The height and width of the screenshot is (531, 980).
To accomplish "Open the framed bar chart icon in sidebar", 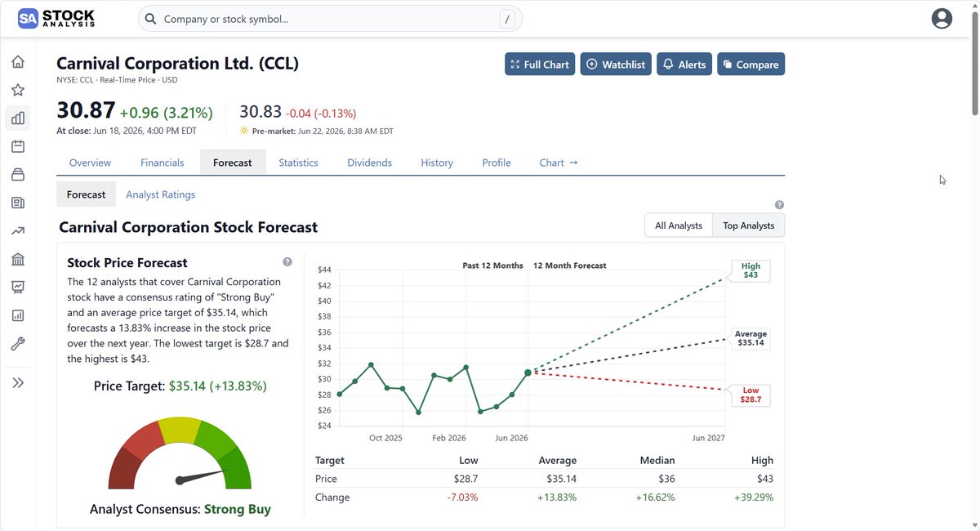I will [x=18, y=315].
